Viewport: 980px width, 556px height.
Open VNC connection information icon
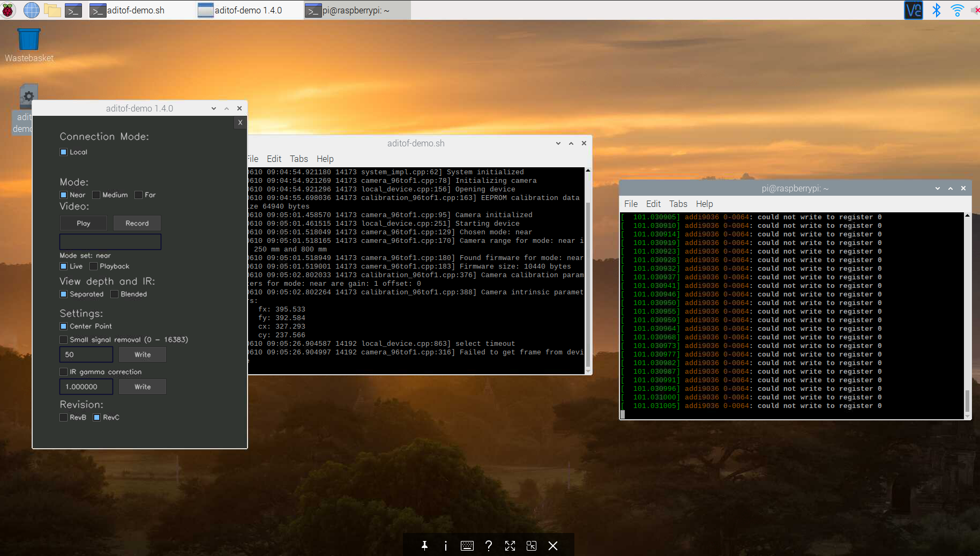tap(446, 545)
